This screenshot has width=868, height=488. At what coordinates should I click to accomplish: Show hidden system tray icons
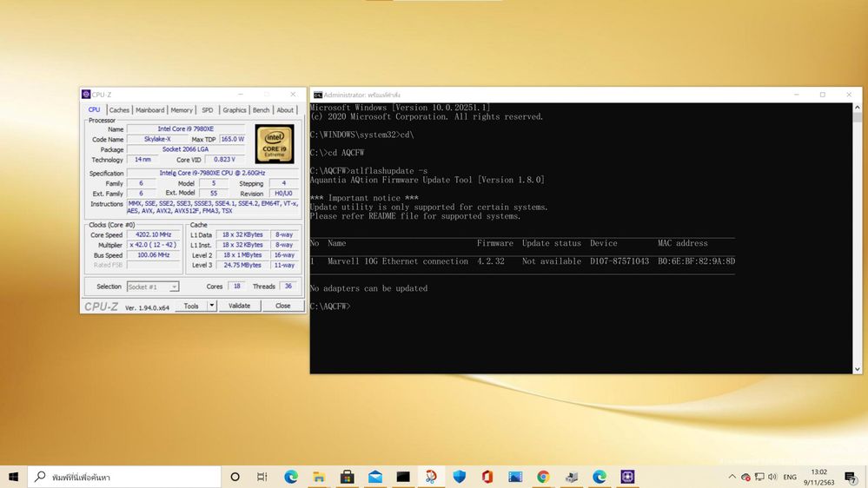tap(732, 477)
